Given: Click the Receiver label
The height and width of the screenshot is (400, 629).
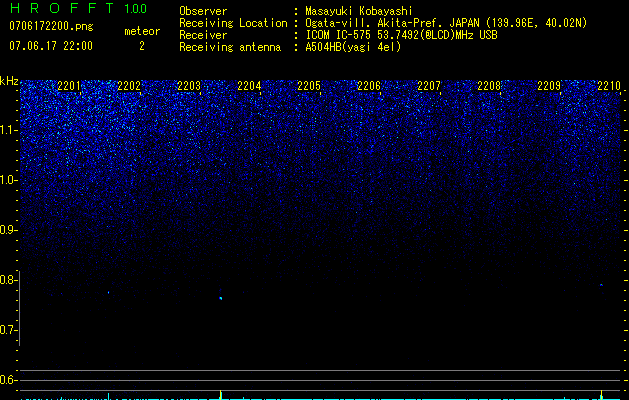Looking at the screenshot, I should [x=203, y=35].
